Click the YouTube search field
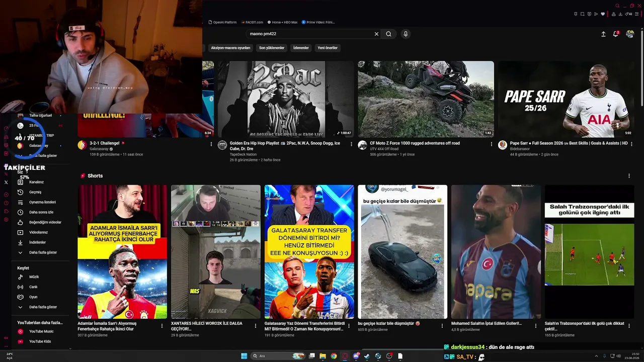 point(309,34)
